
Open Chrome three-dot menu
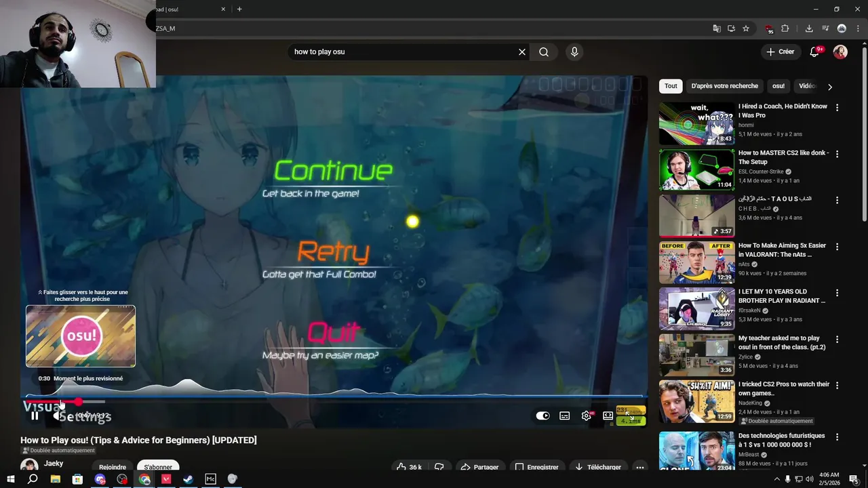coord(858,28)
